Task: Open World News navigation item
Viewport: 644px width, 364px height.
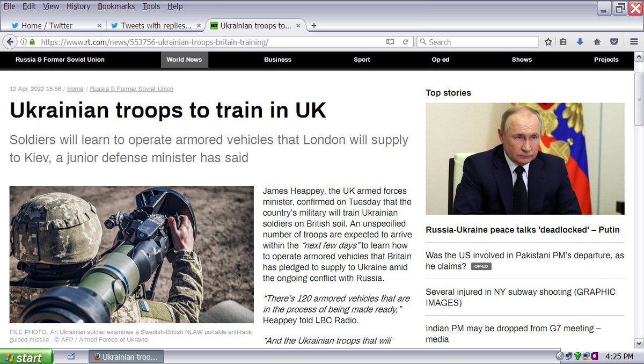Action: click(x=184, y=60)
